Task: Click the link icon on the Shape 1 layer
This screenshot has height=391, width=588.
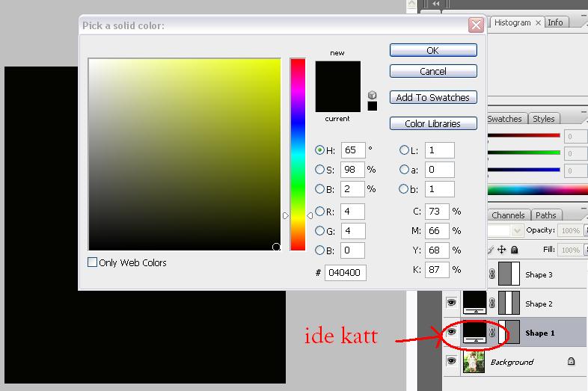Action: (x=492, y=333)
